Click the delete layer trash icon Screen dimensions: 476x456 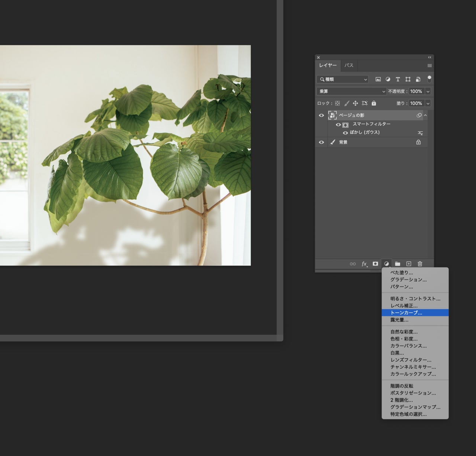[x=420, y=264]
